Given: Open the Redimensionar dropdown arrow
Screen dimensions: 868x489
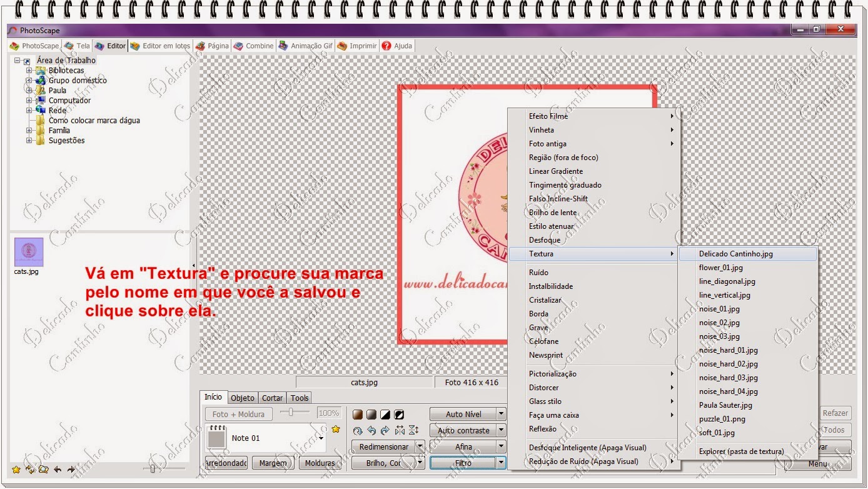Looking at the screenshot, I should click(420, 446).
